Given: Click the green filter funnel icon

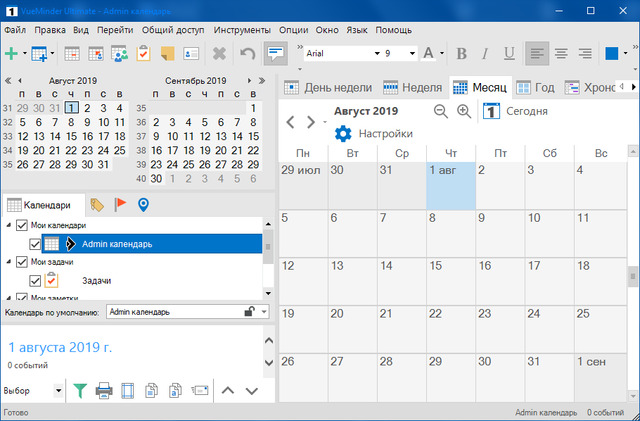Looking at the screenshot, I should [80, 390].
